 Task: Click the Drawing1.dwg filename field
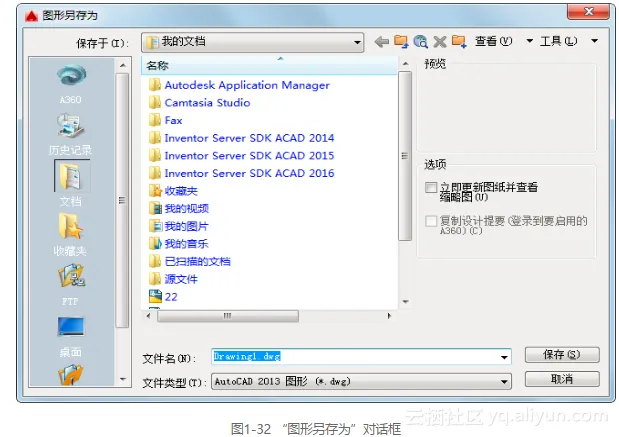coord(361,357)
